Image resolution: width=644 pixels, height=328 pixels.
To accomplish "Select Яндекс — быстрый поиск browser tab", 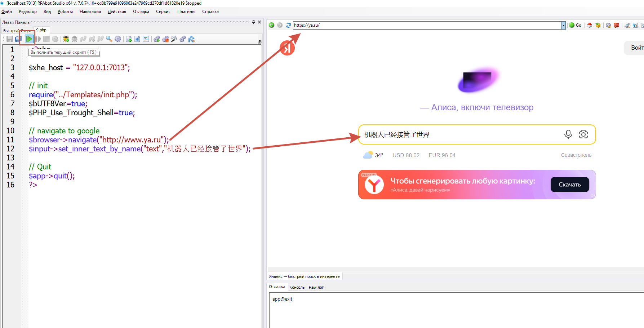I will [x=304, y=276].
